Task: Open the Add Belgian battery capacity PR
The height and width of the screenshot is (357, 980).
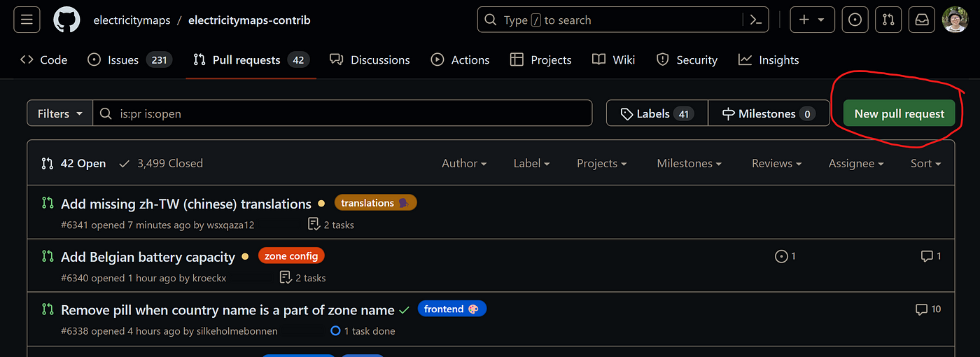Action: [148, 257]
